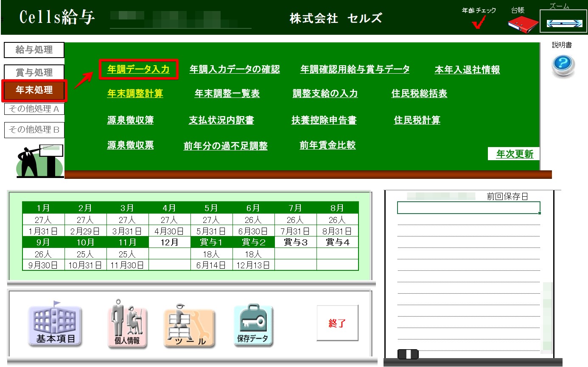Open the 年調データ入力 link

pos(138,70)
